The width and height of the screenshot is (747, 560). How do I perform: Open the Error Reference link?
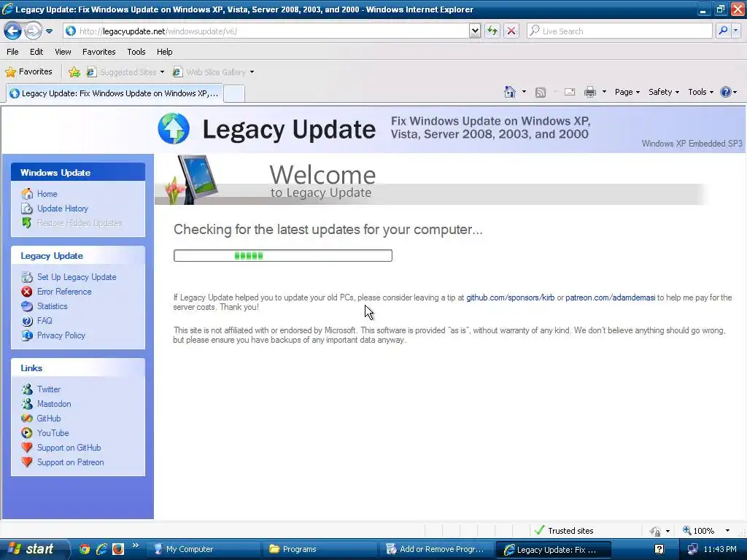coord(64,292)
